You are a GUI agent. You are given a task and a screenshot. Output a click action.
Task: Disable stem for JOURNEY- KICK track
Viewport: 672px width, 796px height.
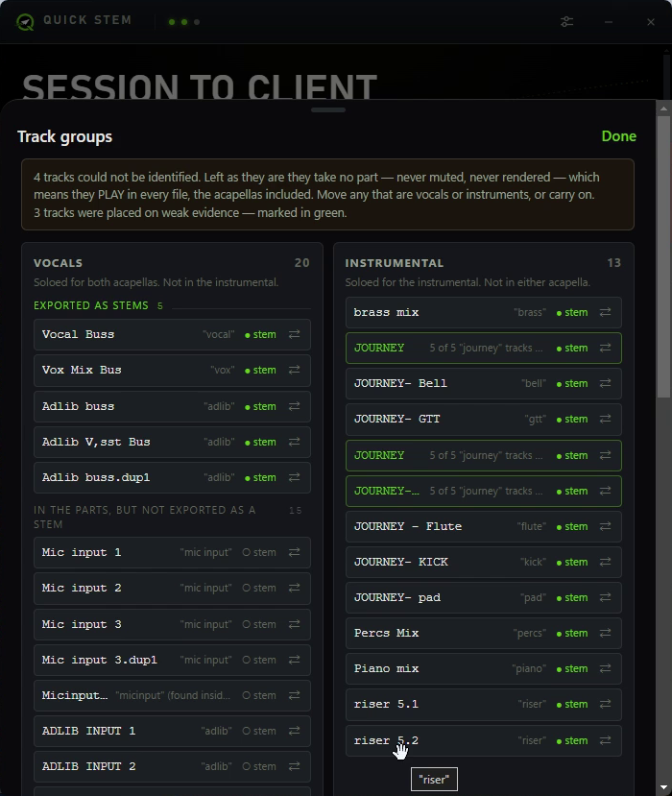click(x=572, y=562)
